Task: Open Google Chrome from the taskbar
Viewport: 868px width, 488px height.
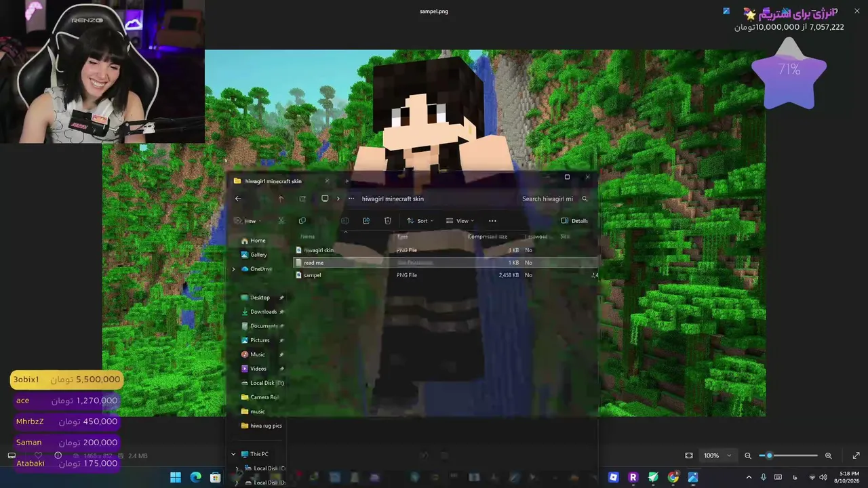Action: [673, 477]
